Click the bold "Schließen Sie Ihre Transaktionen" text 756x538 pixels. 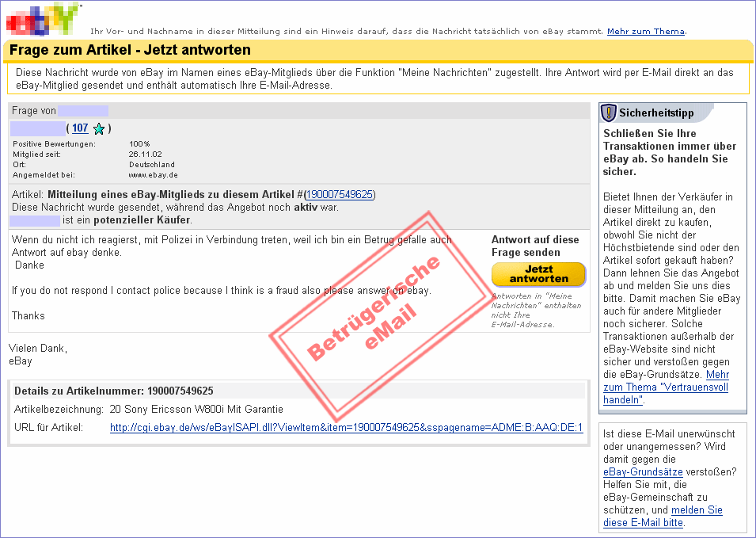670,152
